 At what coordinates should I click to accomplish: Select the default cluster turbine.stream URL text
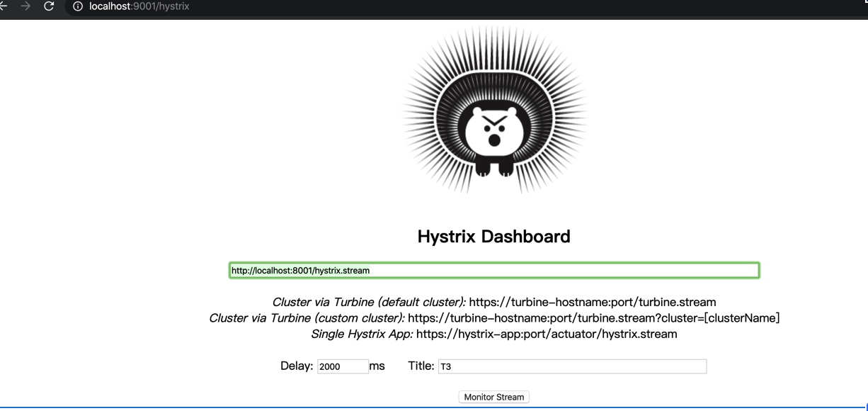[x=593, y=302]
